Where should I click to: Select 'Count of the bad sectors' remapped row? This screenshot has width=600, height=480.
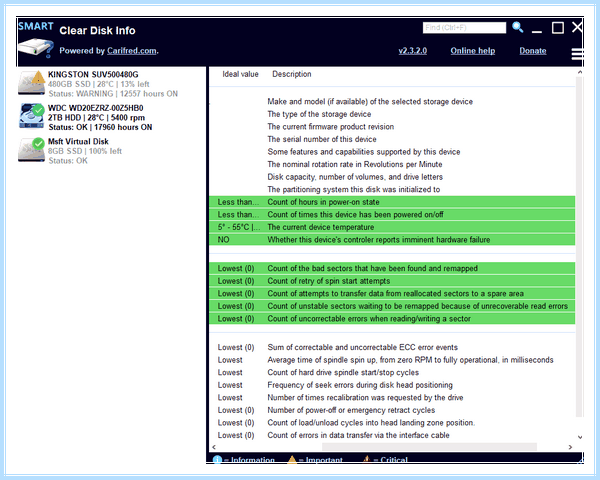coord(392,268)
